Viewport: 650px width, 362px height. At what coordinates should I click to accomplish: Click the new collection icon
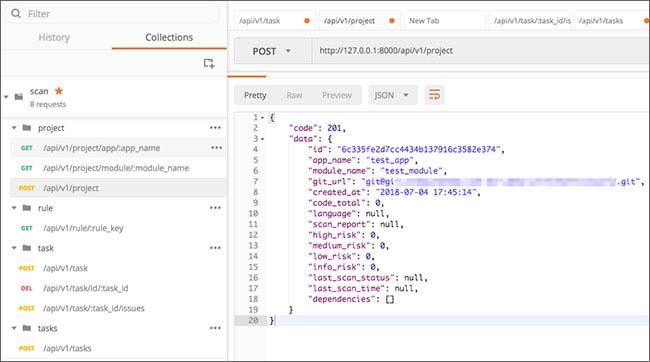(x=209, y=63)
